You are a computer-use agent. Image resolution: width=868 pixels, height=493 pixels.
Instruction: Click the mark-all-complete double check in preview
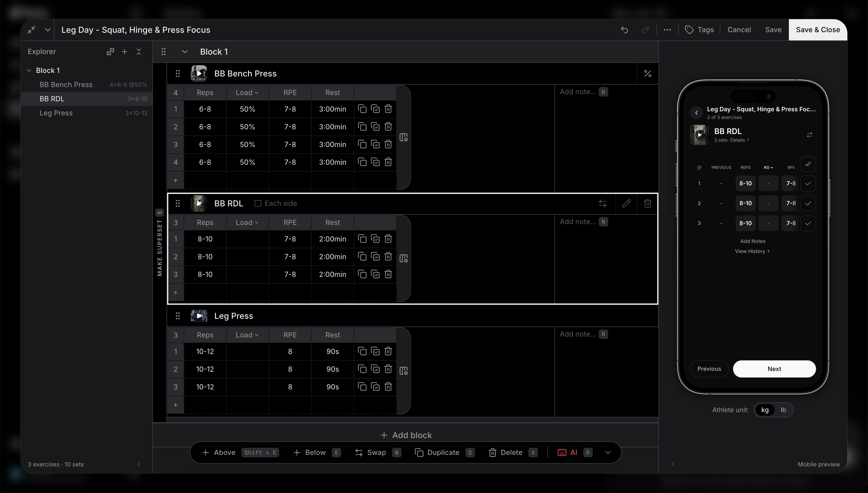(x=808, y=164)
